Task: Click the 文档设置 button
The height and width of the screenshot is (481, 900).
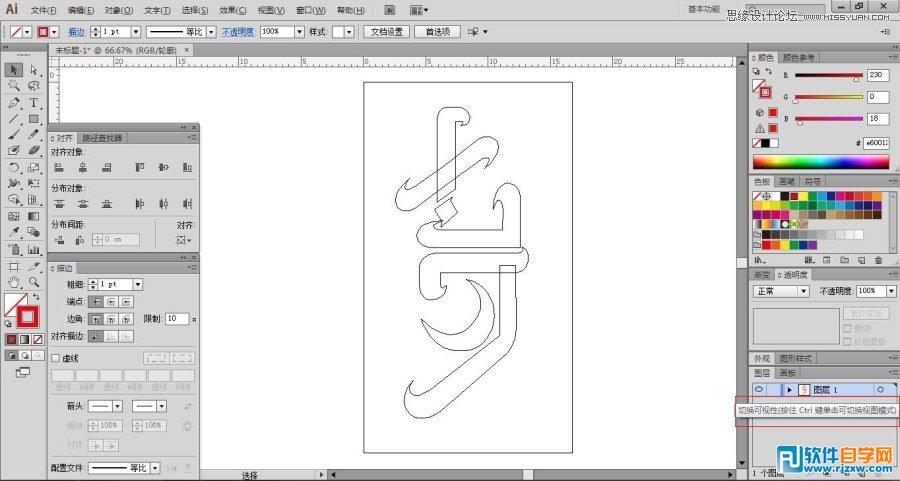Action: (x=387, y=32)
